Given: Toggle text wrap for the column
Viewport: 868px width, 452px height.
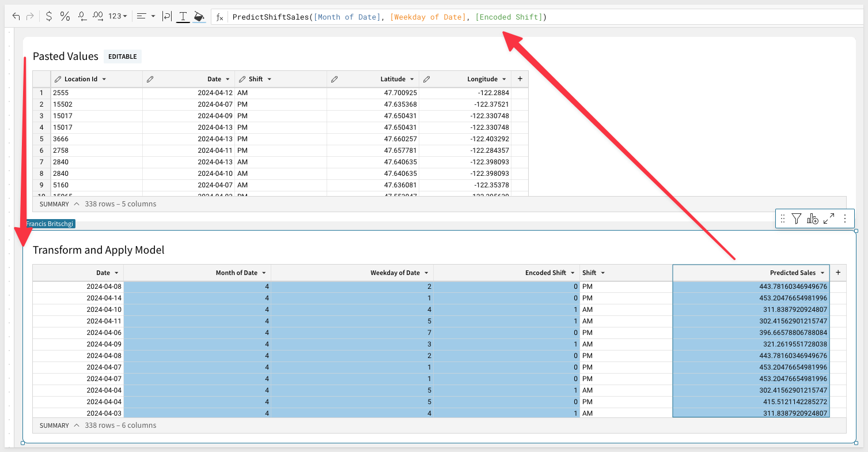Looking at the screenshot, I should click(166, 17).
